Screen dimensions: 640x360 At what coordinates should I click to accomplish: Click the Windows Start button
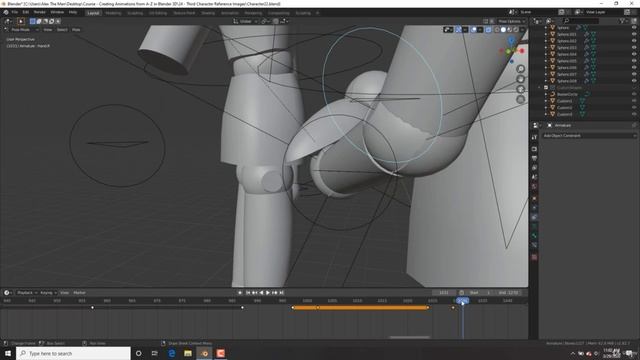[x=8, y=353]
